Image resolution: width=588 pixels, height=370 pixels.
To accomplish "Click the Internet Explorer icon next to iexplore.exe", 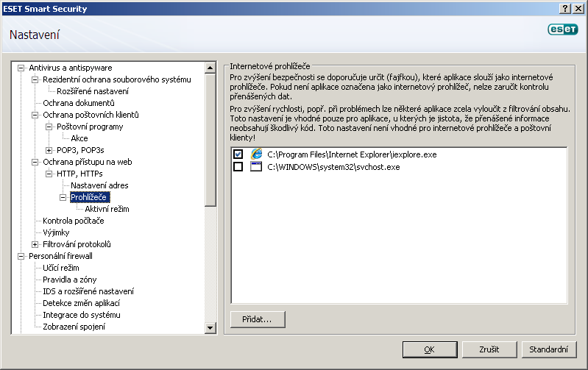I will click(257, 154).
